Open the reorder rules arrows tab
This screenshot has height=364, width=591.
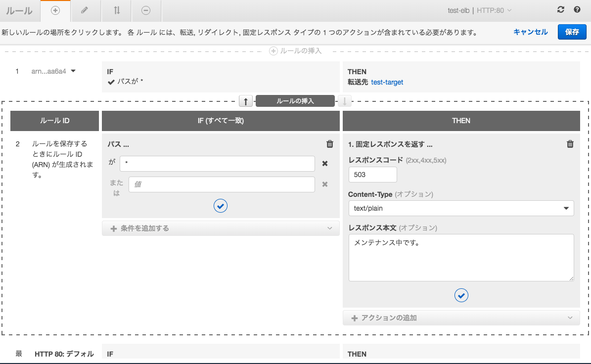click(x=117, y=10)
